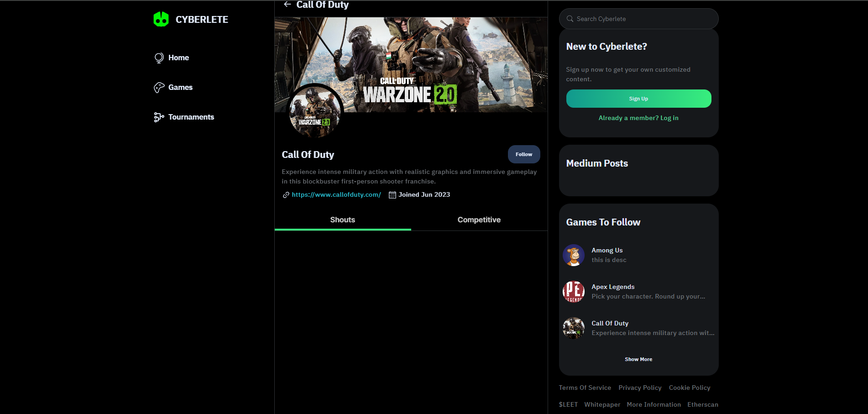
Task: Follow the Call Of Duty game
Action: 524,154
